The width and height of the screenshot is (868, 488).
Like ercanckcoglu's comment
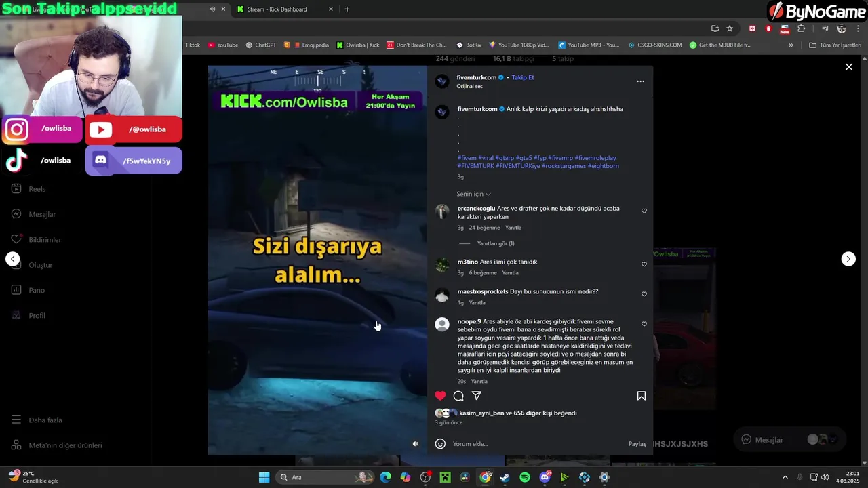644,211
